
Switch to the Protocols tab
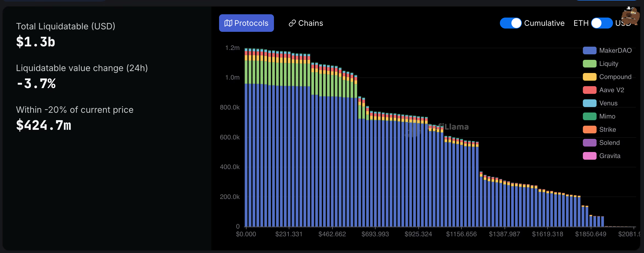click(x=246, y=23)
